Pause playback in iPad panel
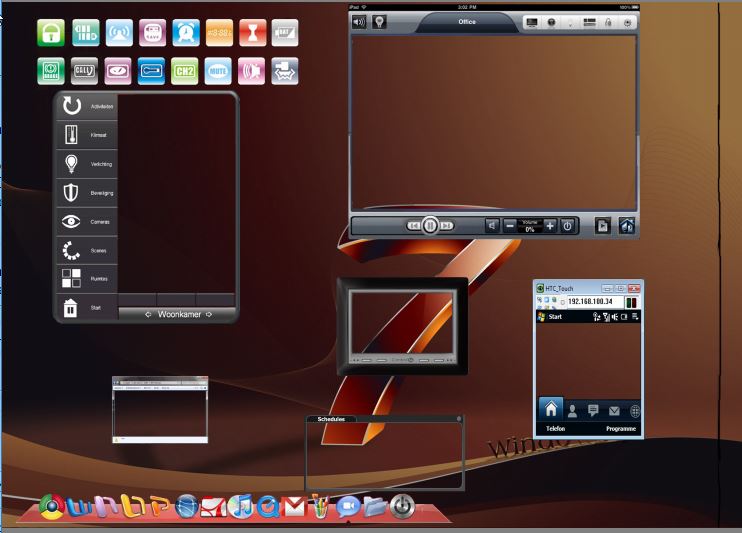The width and height of the screenshot is (742, 533). pyautogui.click(x=430, y=226)
